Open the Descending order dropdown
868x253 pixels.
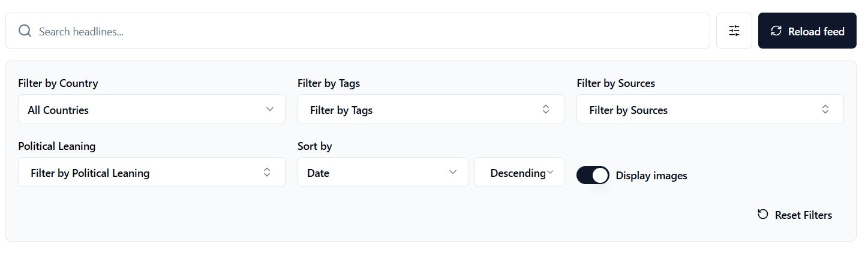[x=519, y=173]
